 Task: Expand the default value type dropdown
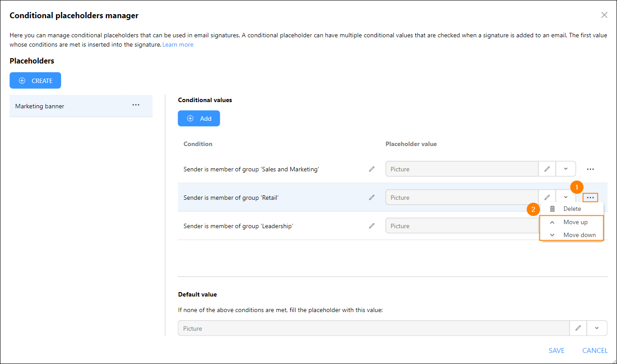(x=597, y=328)
